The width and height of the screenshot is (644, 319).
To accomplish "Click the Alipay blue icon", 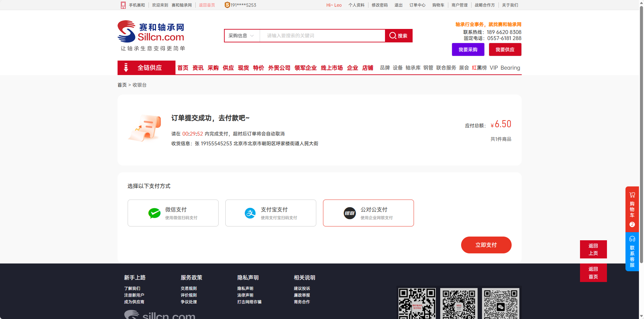I will click(250, 213).
